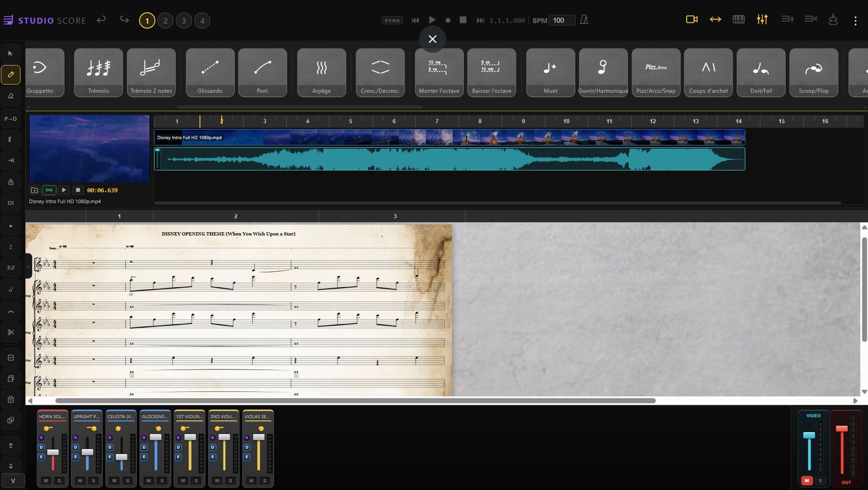Add an Arpège marking

click(322, 73)
